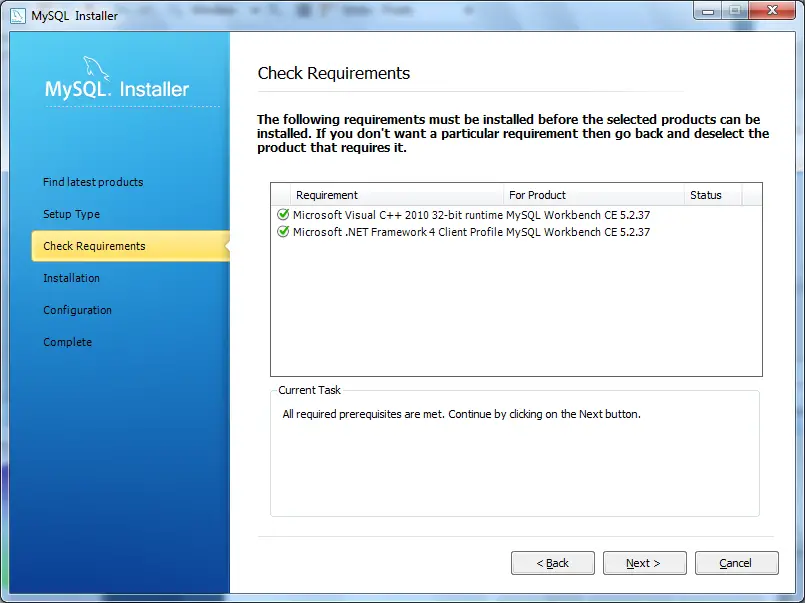Minimize the MySQL Installer window

pyautogui.click(x=708, y=11)
